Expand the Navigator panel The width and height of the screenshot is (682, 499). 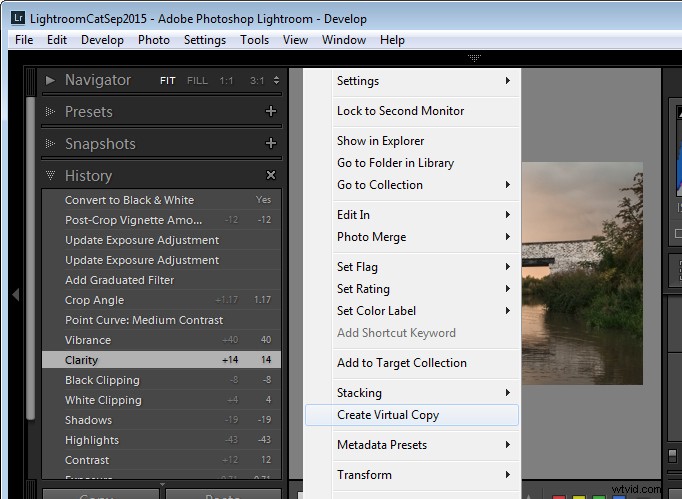[x=50, y=80]
